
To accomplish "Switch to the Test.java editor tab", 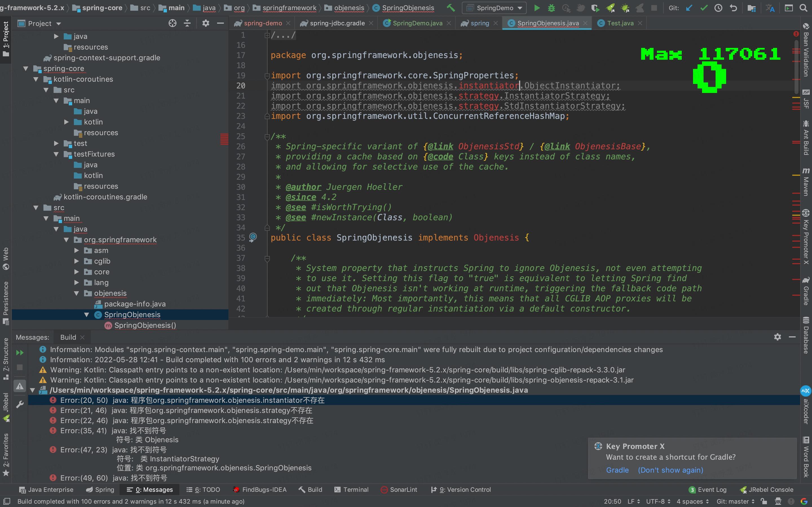I will point(620,23).
